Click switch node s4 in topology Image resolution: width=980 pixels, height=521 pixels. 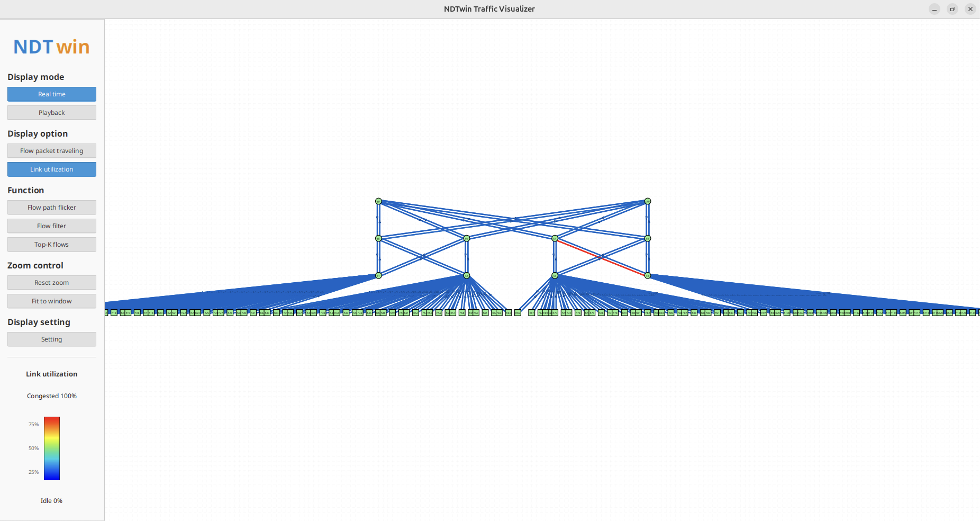click(x=647, y=275)
